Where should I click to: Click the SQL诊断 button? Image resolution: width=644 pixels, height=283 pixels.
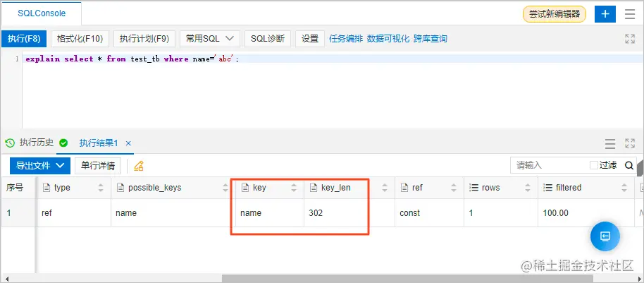268,39
